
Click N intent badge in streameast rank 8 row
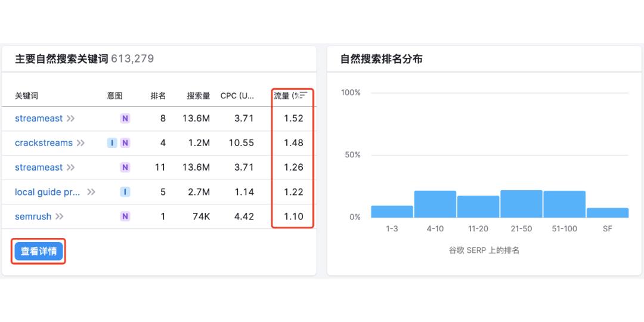[x=125, y=119]
